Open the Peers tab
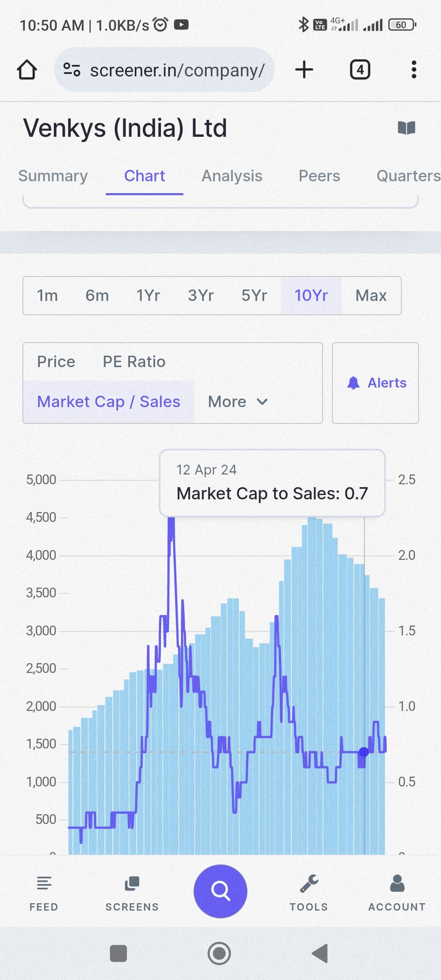441x980 pixels. coord(319,176)
